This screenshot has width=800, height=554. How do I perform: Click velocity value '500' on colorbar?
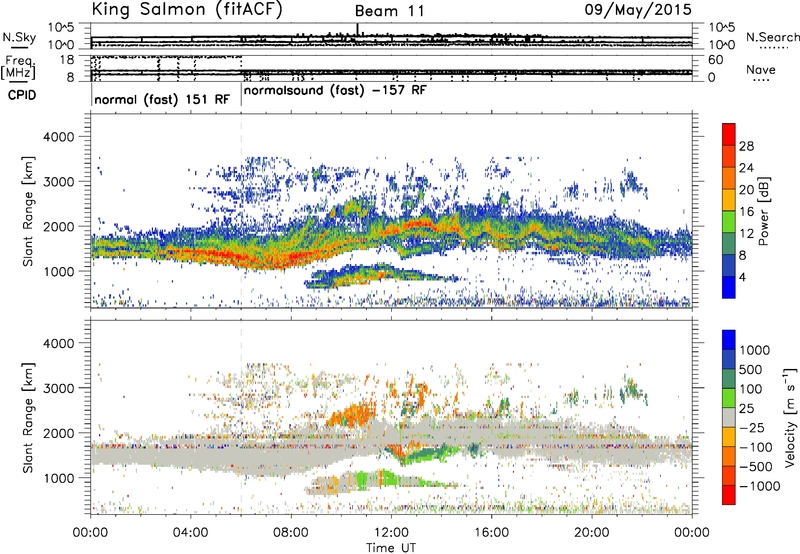pyautogui.click(x=751, y=370)
